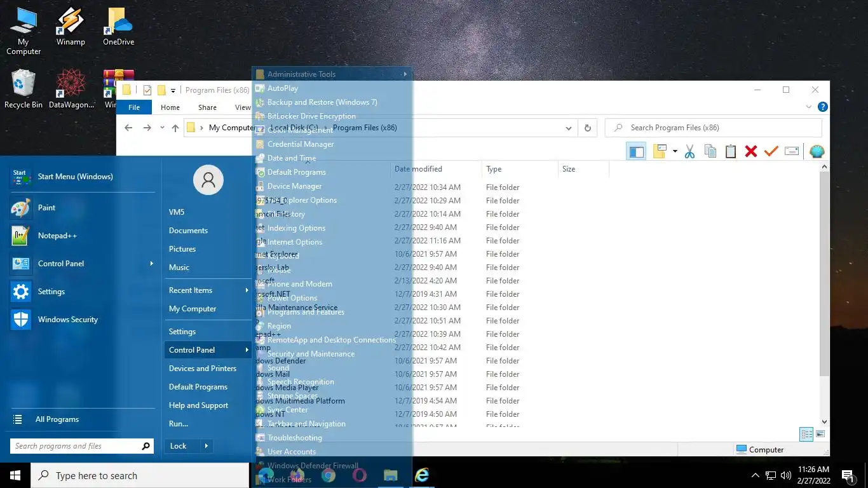Open shutdown options arrow next to Lock

point(206,446)
